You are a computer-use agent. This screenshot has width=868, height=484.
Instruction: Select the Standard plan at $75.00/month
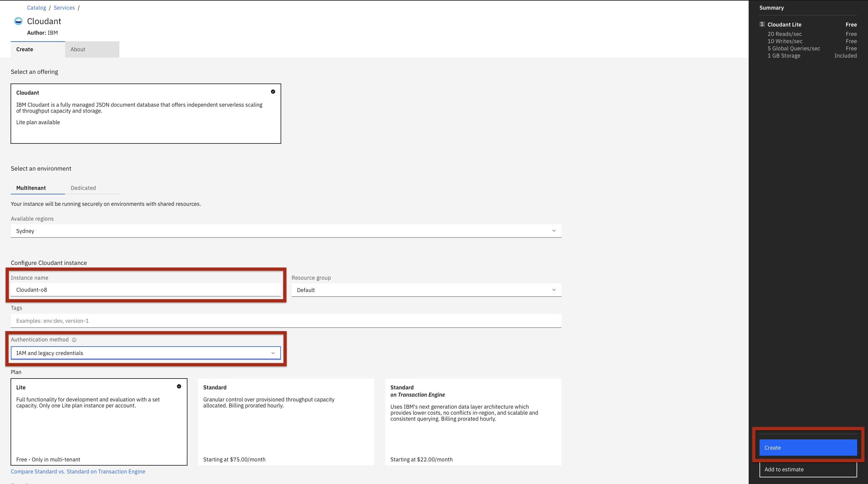[286, 422]
